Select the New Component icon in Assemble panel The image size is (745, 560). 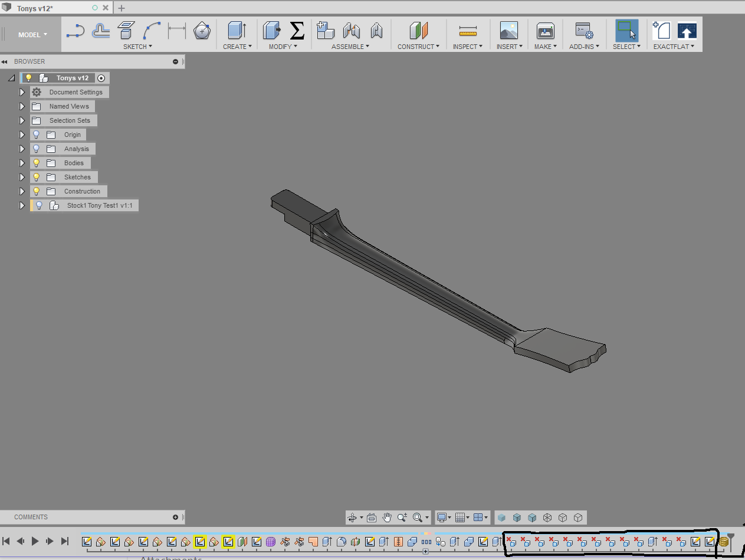click(325, 30)
